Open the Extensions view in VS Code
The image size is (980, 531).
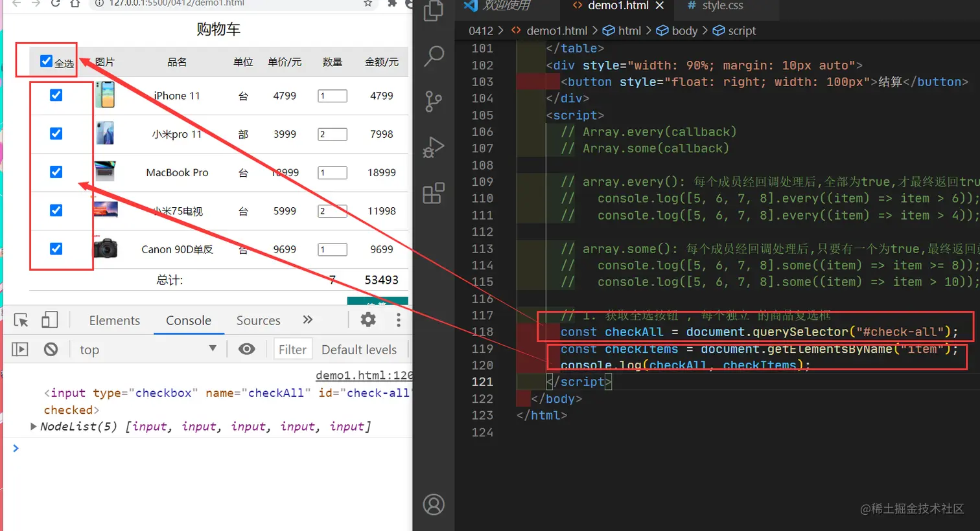pos(434,192)
